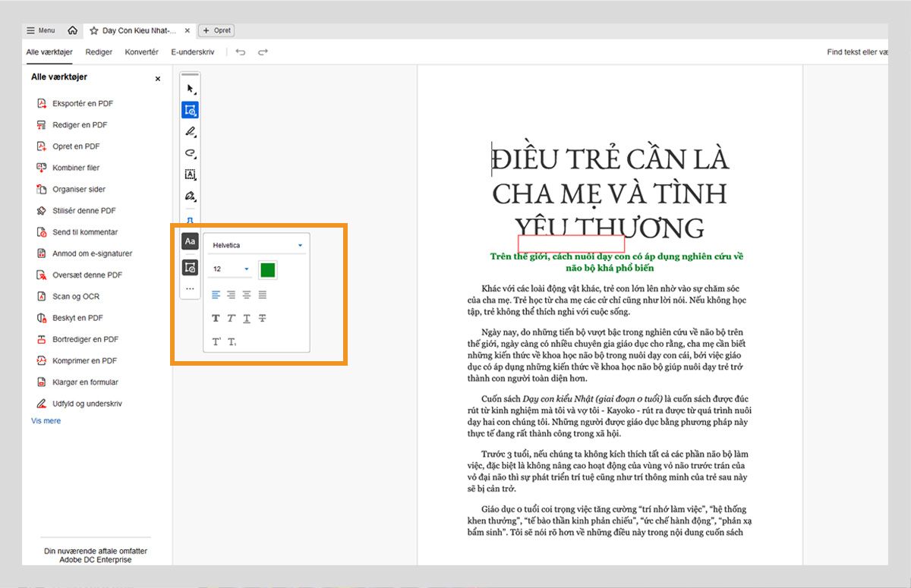Go to Home via house icon

pos(72,31)
